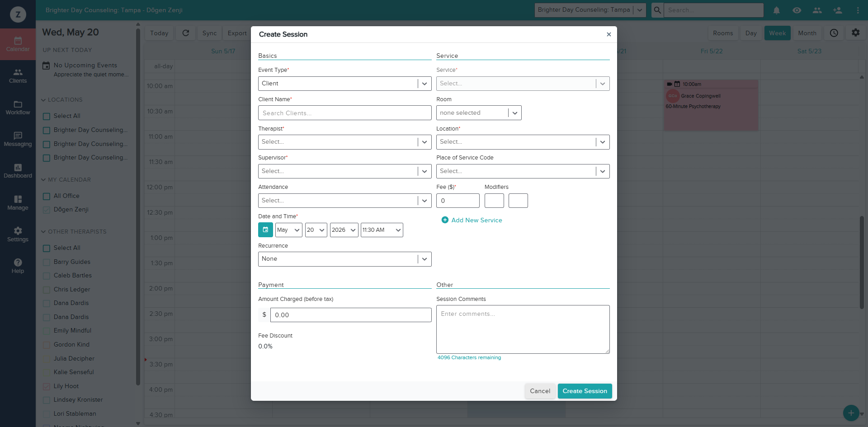Image resolution: width=868 pixels, height=427 pixels.
Task: Click the calendar date picker icon
Action: pyautogui.click(x=265, y=230)
